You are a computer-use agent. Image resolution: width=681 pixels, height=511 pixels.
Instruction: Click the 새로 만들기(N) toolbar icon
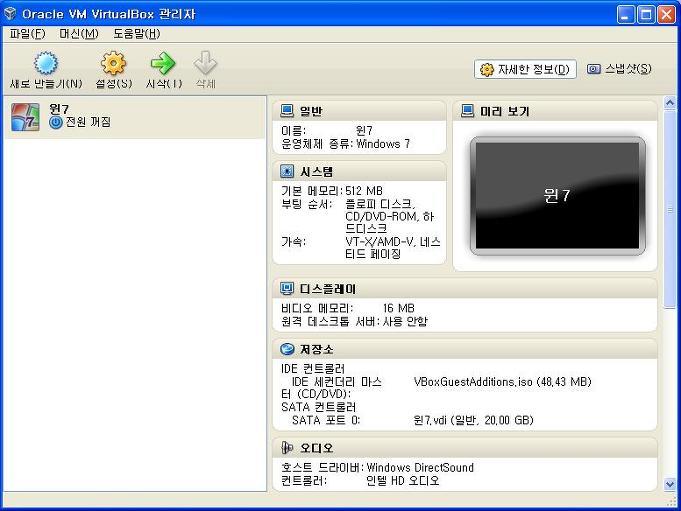tap(46, 63)
